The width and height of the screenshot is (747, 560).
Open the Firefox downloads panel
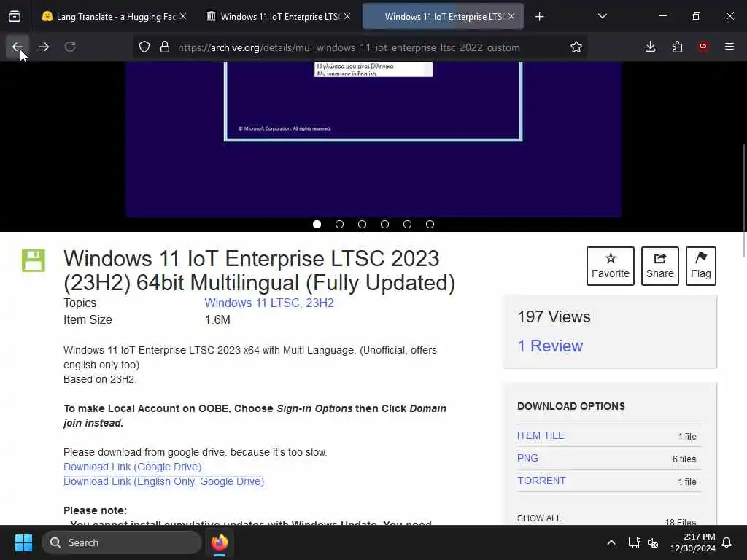click(x=650, y=47)
